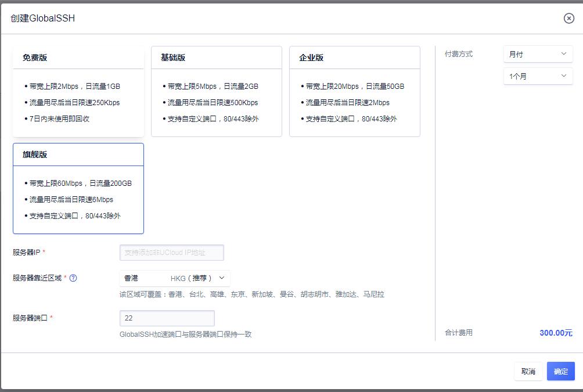The image size is (583, 392).
Task: Select the 基础版 plan card
Action: point(217,92)
